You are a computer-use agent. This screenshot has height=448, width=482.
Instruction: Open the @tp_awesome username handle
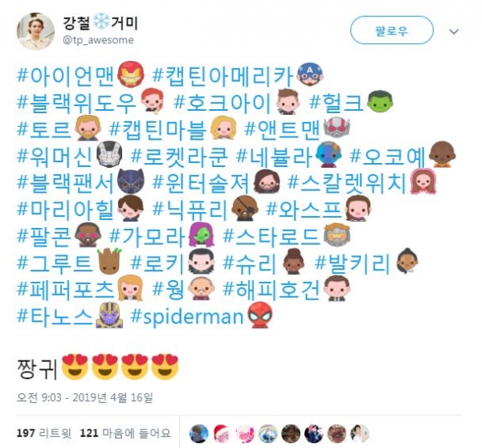point(98,40)
